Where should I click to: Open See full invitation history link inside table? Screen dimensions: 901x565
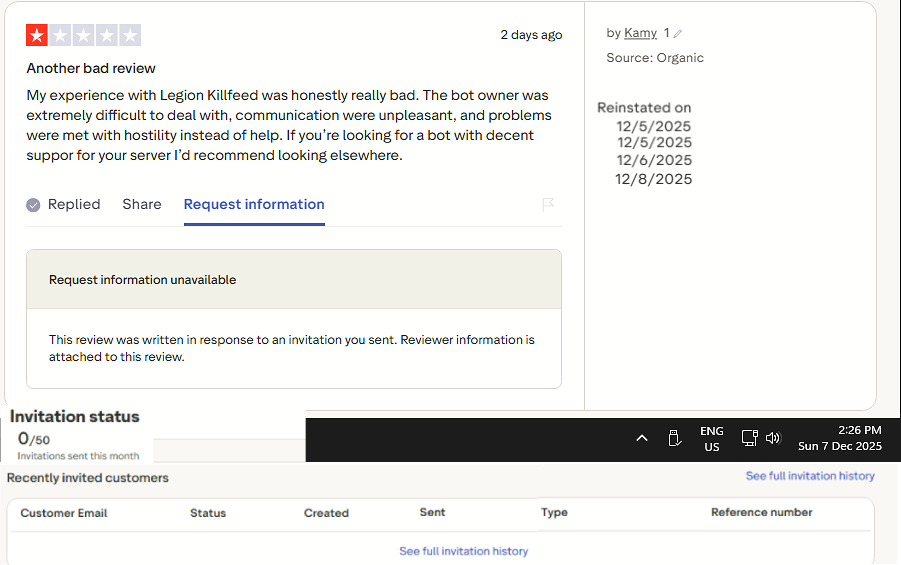pos(464,551)
